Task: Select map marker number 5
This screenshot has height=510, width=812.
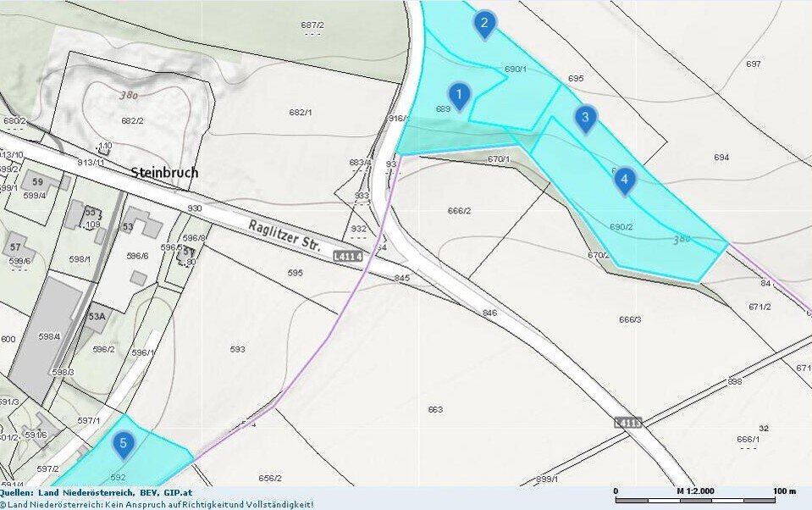Action: click(124, 442)
